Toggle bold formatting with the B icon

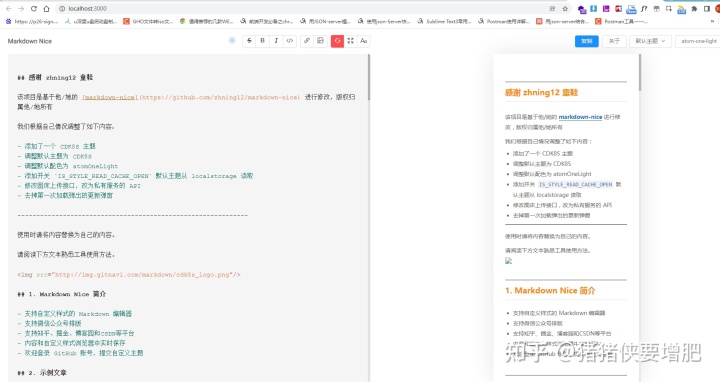tap(263, 41)
